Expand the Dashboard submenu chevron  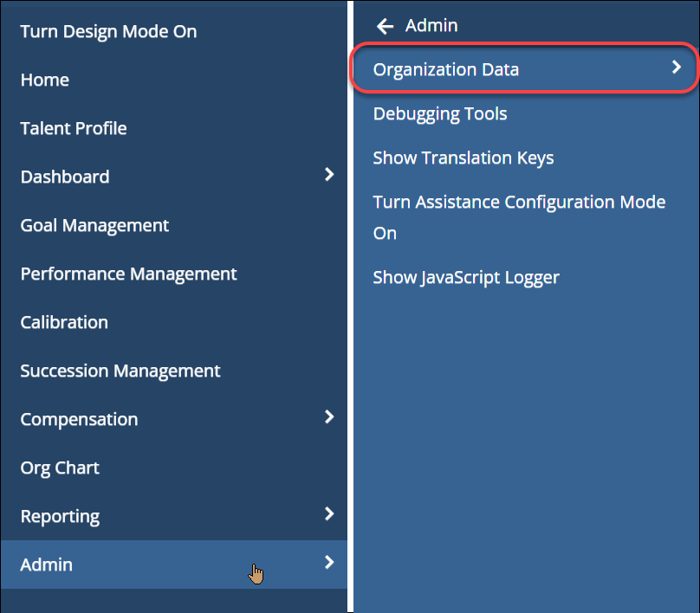[329, 174]
